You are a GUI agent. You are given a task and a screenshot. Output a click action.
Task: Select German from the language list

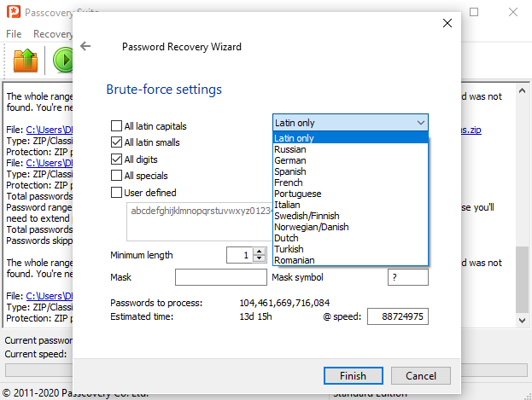(x=350, y=160)
